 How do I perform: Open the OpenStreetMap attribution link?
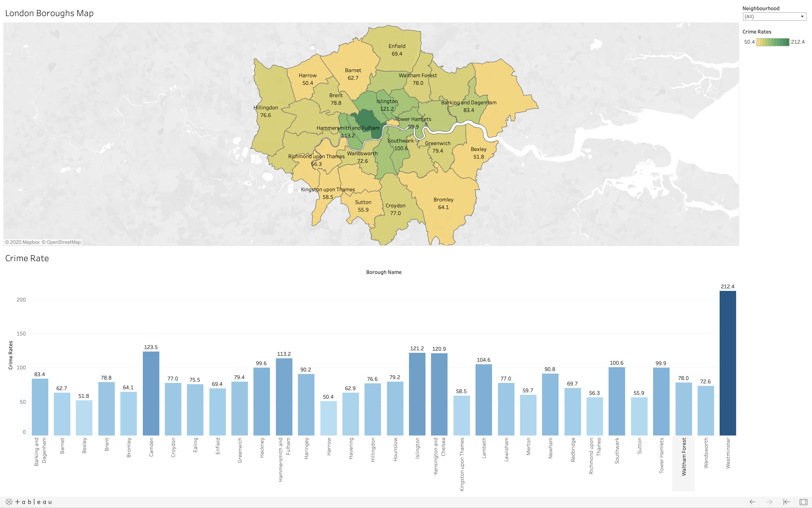click(x=61, y=242)
